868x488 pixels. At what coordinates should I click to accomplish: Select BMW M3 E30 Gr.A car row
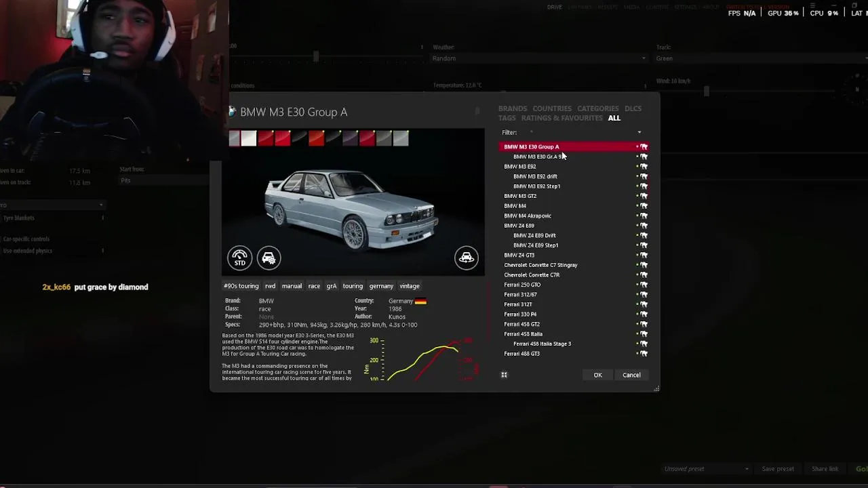click(574, 157)
